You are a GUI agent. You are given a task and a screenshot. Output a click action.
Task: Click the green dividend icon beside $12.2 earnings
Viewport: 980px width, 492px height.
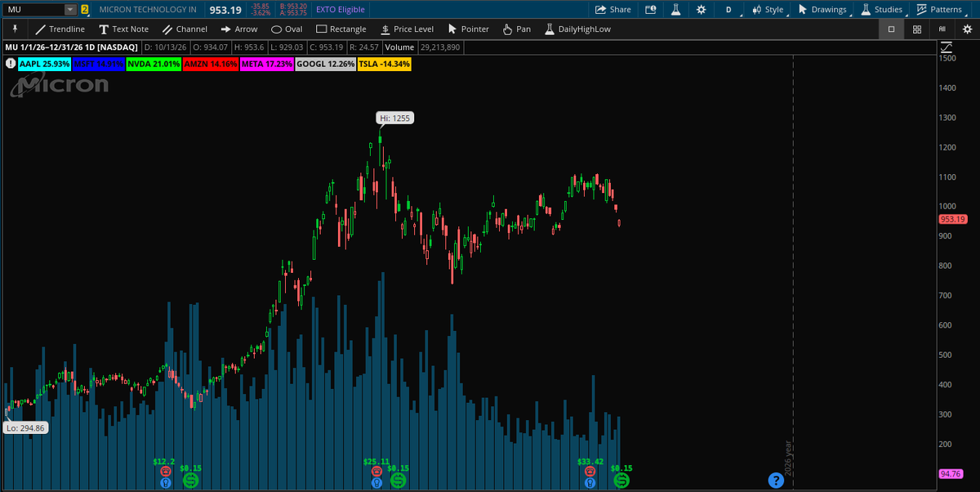point(190,481)
